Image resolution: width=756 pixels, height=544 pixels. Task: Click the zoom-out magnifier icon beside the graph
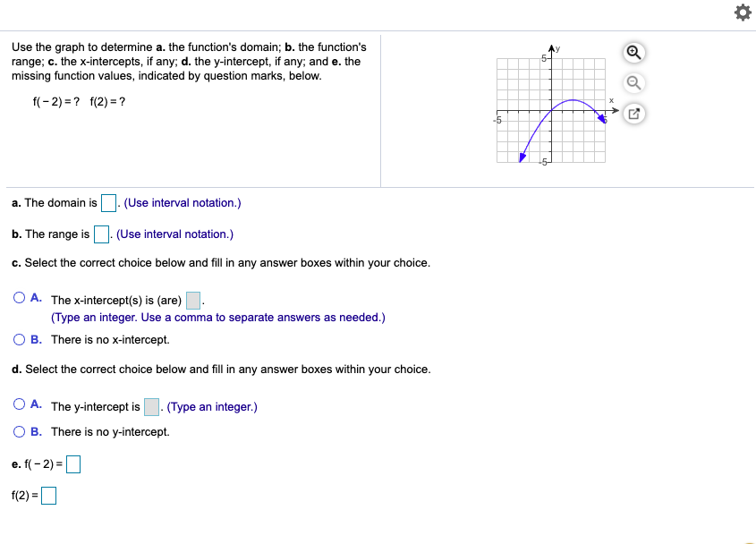[x=633, y=83]
